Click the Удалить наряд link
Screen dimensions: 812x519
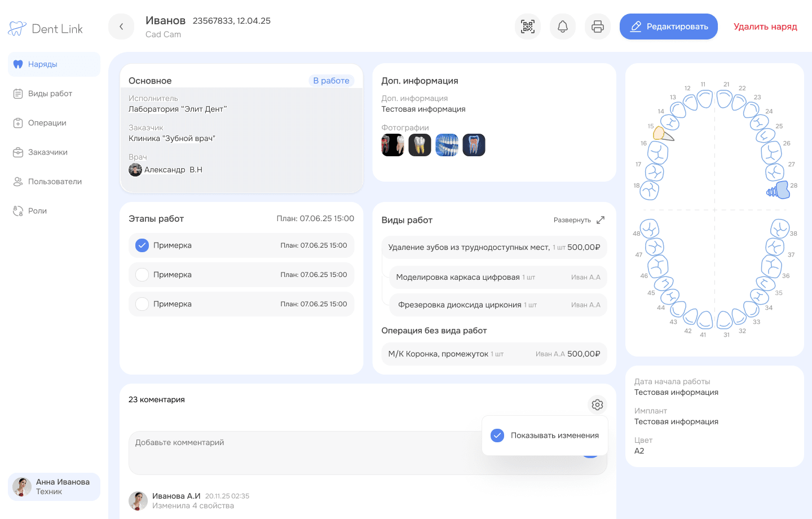[x=765, y=27]
